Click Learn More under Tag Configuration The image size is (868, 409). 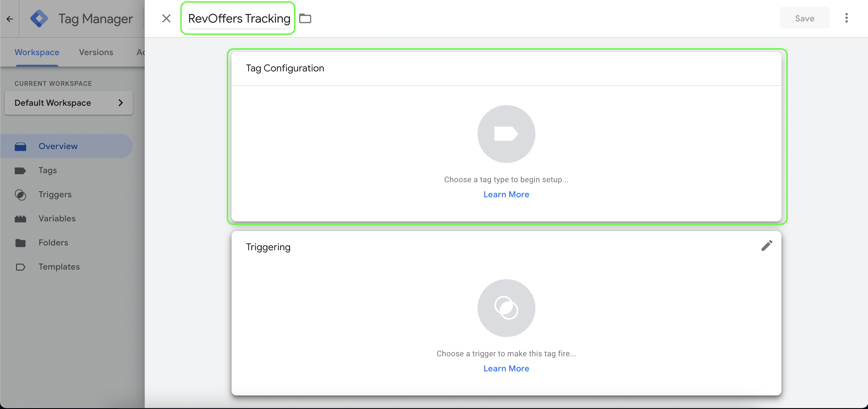coord(506,195)
